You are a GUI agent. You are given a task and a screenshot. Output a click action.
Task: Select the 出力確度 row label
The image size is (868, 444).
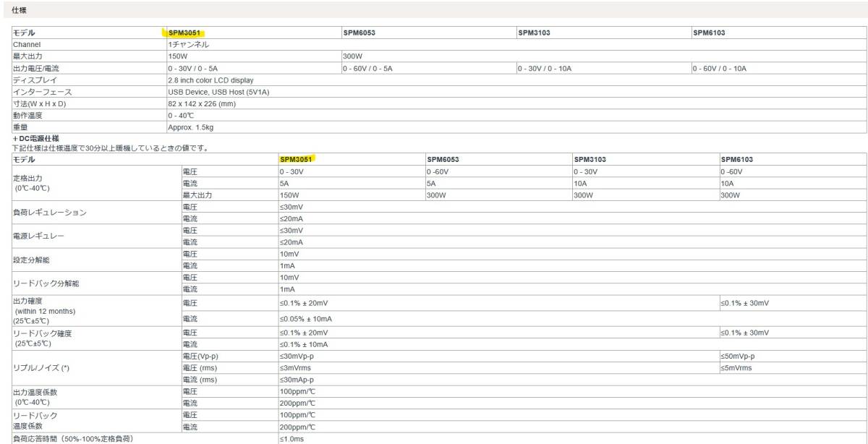[x=44, y=310]
